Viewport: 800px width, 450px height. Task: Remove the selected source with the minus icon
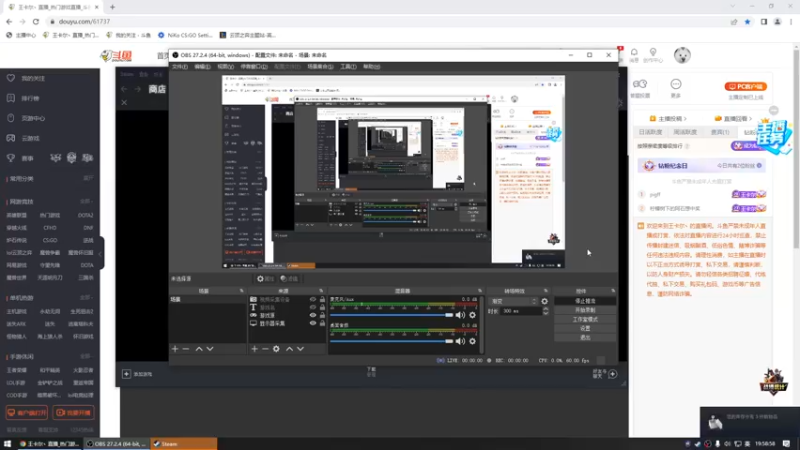click(265, 349)
